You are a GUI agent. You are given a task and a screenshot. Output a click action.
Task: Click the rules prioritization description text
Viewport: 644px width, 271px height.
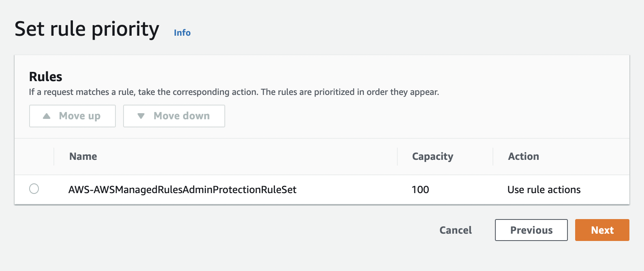pos(234,92)
